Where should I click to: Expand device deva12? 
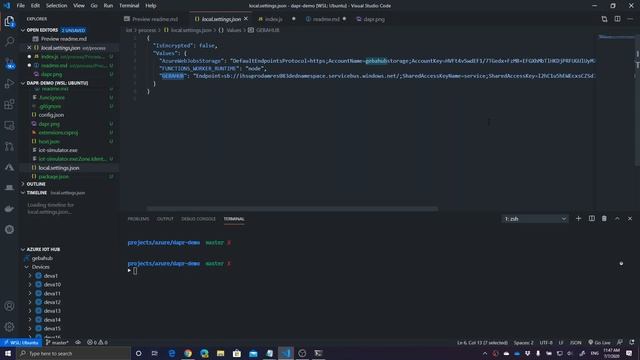point(30,302)
